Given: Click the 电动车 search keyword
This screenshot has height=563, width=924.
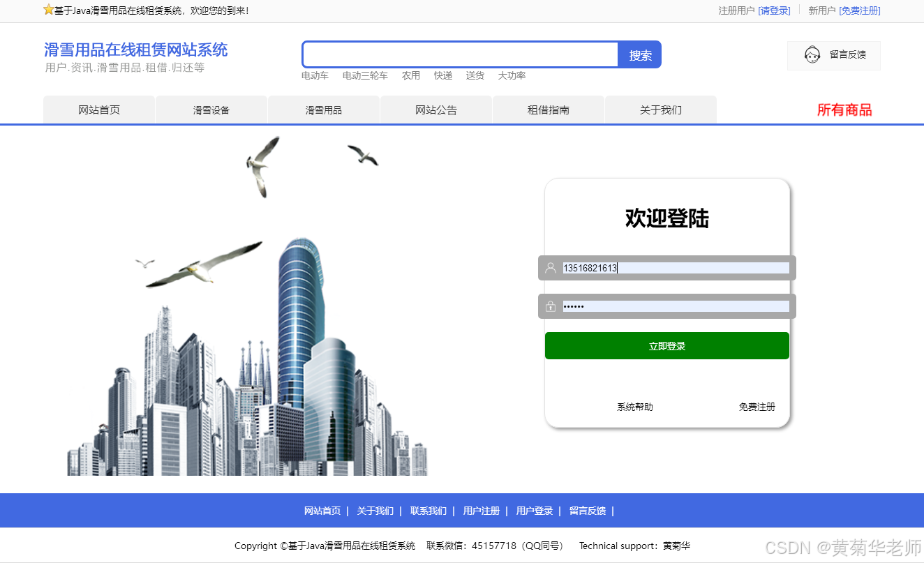Looking at the screenshot, I should tap(315, 75).
